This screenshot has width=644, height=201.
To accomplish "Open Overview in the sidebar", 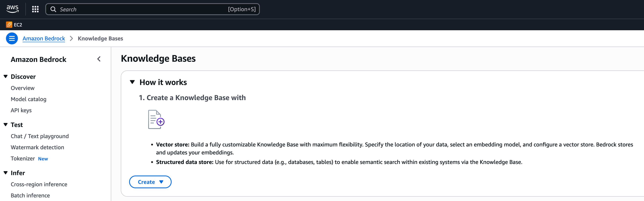I will click(x=22, y=88).
